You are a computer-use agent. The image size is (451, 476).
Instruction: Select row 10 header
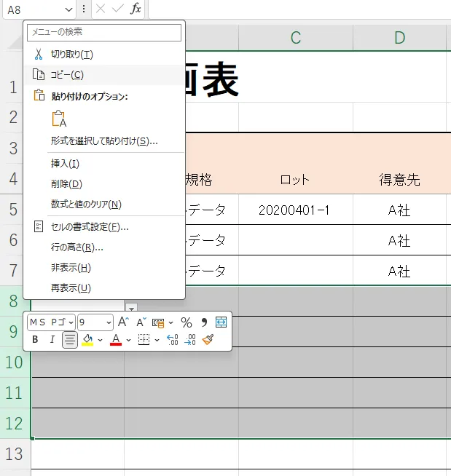point(15,362)
